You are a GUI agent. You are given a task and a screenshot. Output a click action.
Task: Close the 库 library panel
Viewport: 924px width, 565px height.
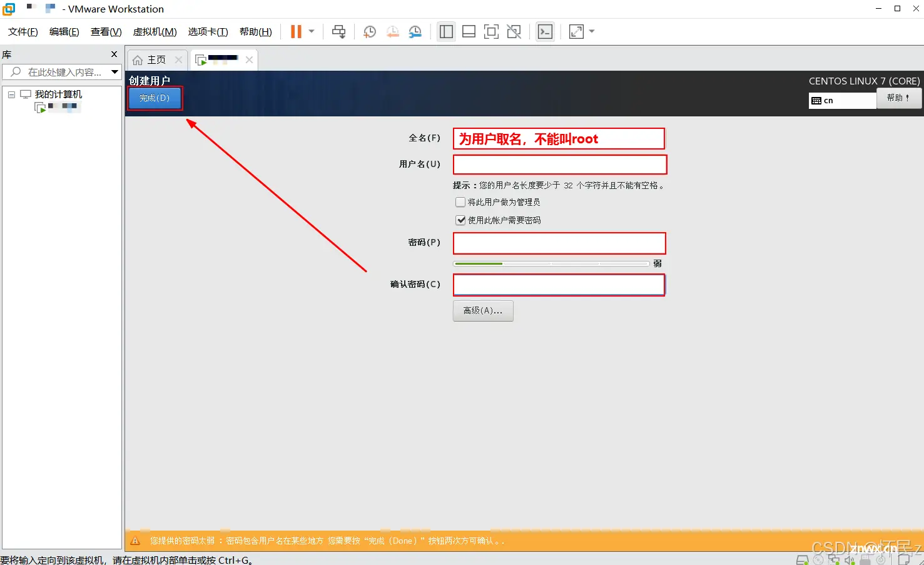click(114, 54)
